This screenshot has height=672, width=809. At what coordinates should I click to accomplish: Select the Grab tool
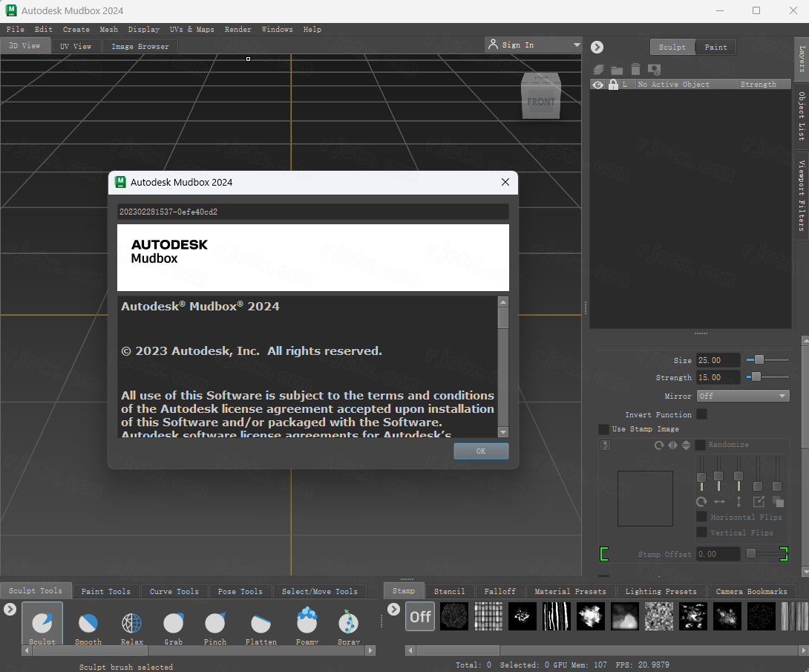pyautogui.click(x=173, y=624)
